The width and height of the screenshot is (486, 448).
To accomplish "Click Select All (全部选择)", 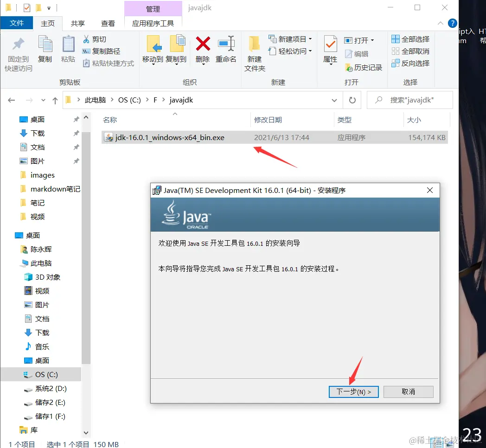I will (410, 39).
